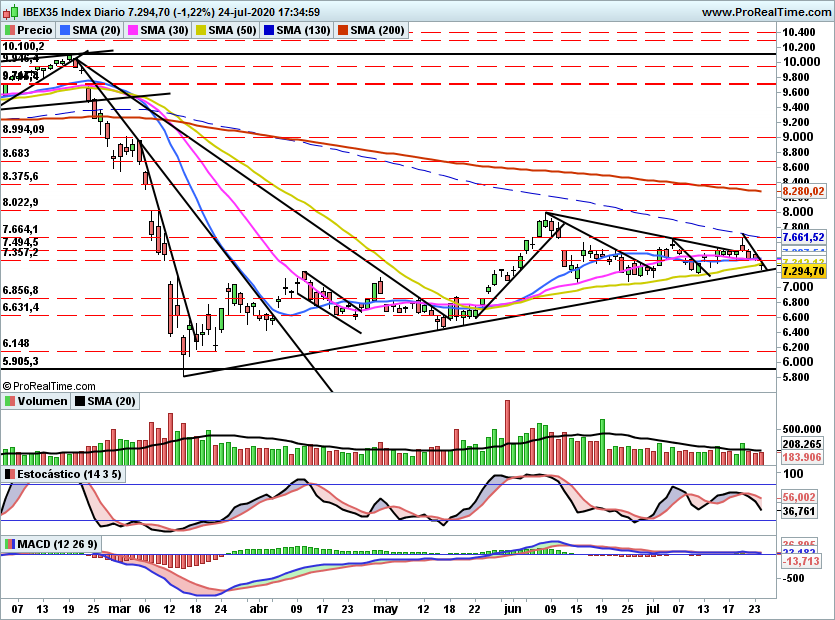Select the SMA (130) legend label
This screenshot has height=620, width=835.
pyautogui.click(x=297, y=30)
